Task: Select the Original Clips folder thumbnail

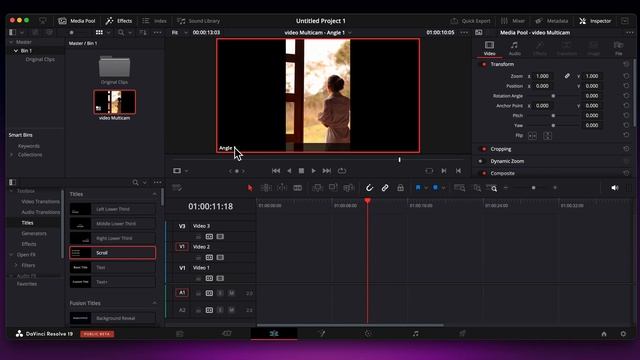Action: point(114,66)
